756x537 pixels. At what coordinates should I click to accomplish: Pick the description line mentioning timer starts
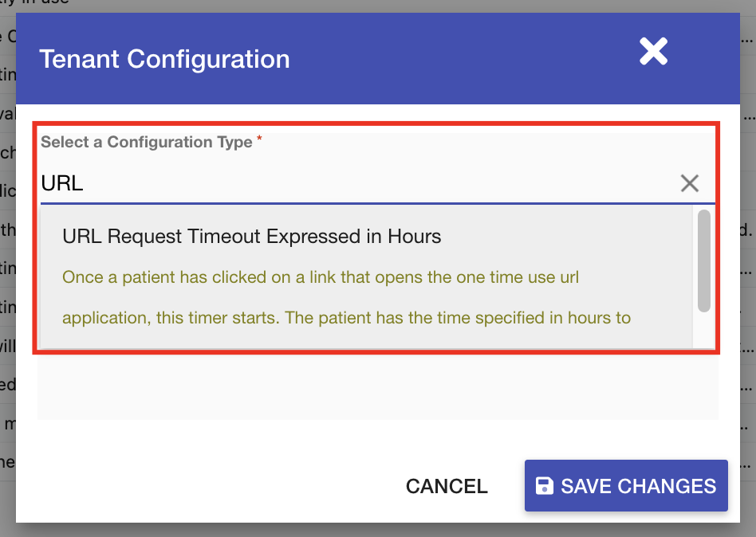(x=346, y=318)
